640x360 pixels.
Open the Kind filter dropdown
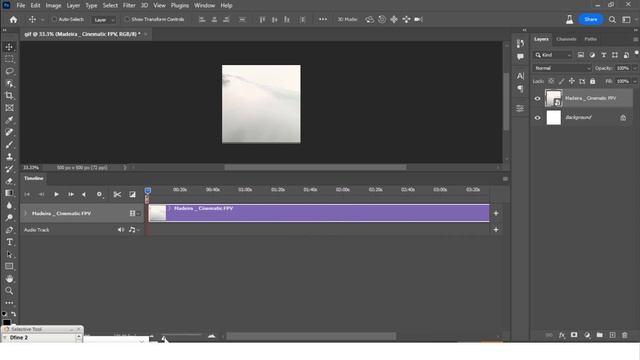pyautogui.click(x=553, y=55)
